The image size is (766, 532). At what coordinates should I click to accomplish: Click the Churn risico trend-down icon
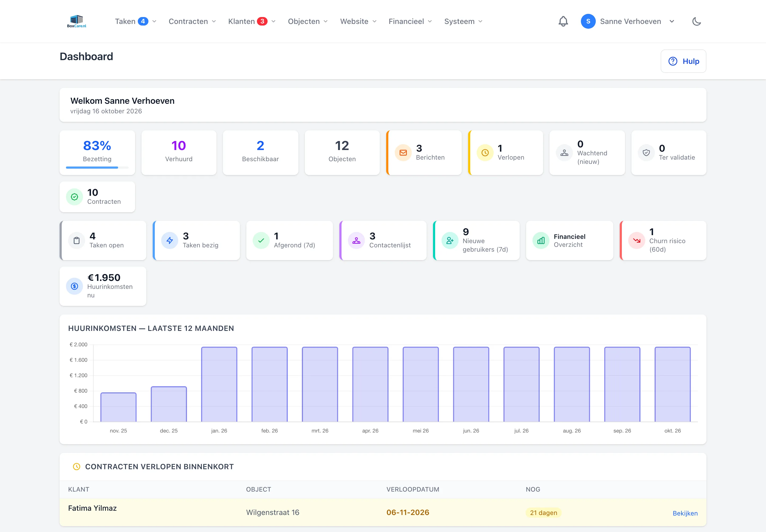(x=636, y=240)
